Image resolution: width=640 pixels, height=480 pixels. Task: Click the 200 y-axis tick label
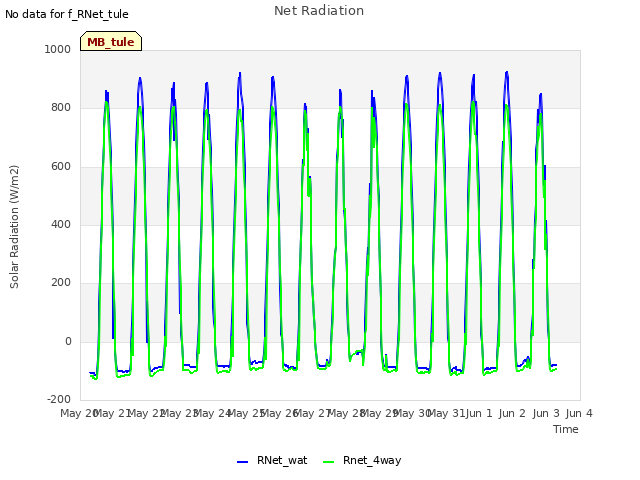pyautogui.click(x=61, y=282)
